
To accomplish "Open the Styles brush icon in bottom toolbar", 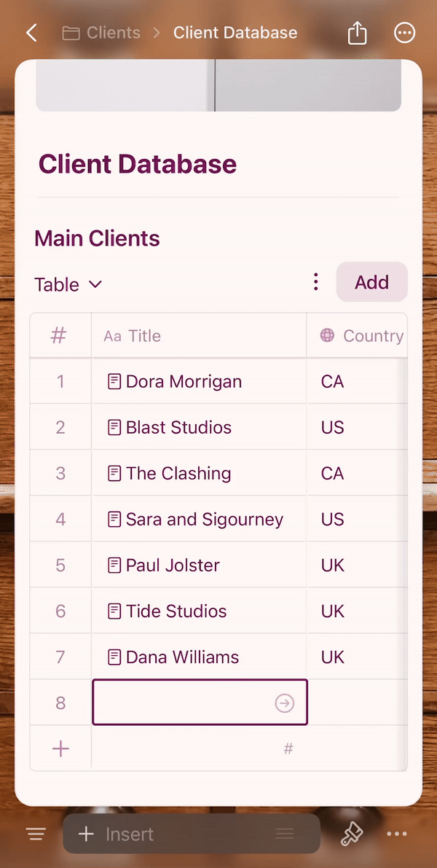I will click(x=352, y=833).
